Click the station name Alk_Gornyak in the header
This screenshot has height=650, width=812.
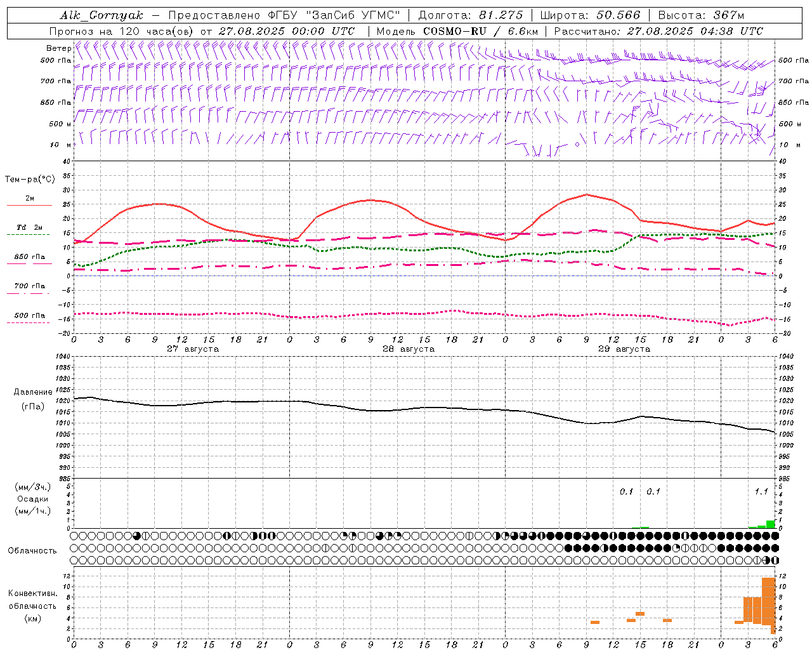101,15
